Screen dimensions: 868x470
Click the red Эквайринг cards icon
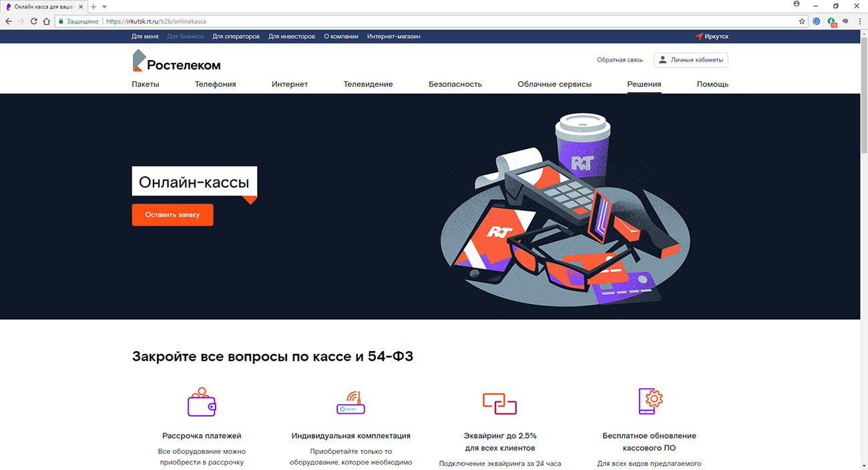499,403
